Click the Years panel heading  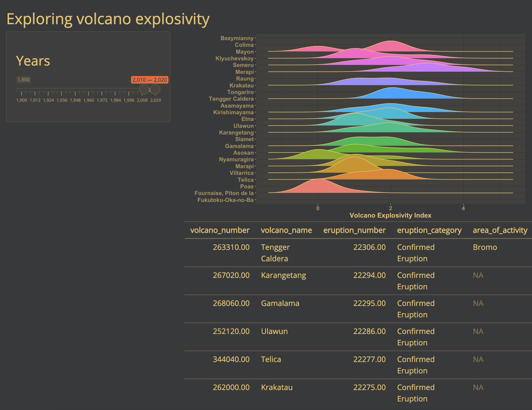(33, 61)
